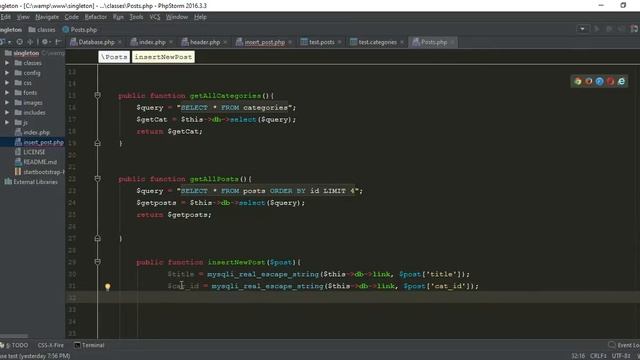Close the Database.php tab
640x360 pixels.
coord(120,42)
